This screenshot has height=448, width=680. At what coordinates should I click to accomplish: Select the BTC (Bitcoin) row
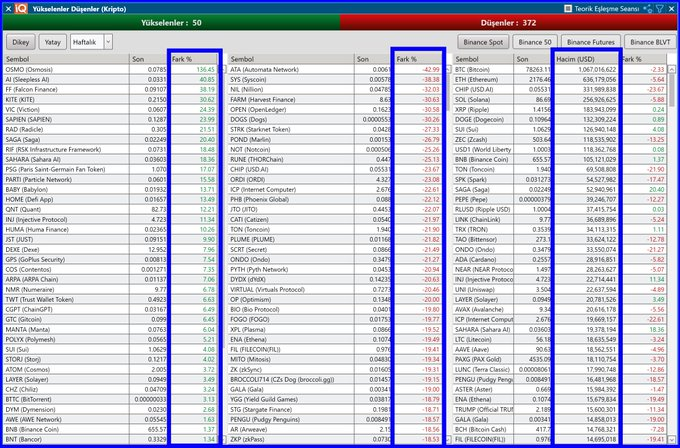pos(560,69)
